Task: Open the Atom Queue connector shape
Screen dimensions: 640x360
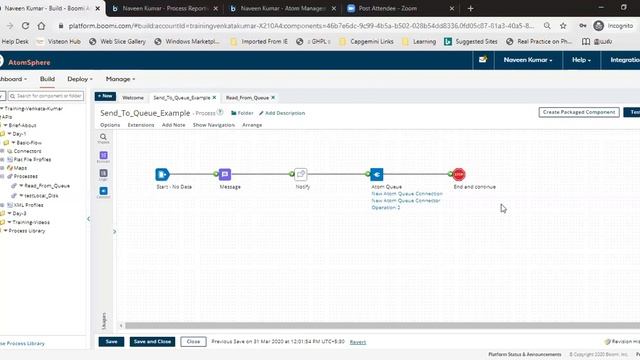Action: coord(376,174)
